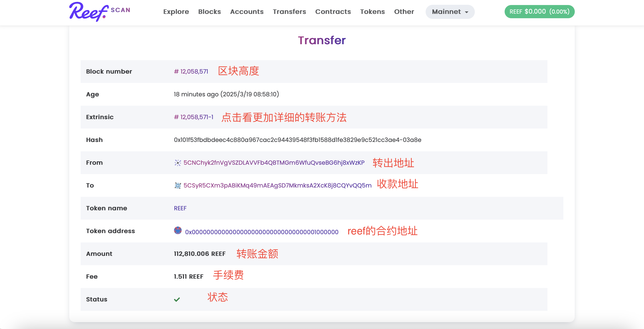Image resolution: width=644 pixels, height=329 pixels.
Task: Click the token address round icon
Action: pos(178,230)
